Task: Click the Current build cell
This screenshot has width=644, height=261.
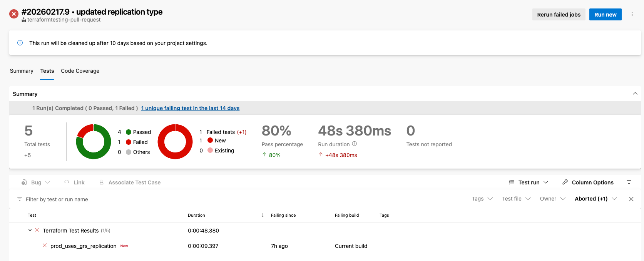Action: 351,246
